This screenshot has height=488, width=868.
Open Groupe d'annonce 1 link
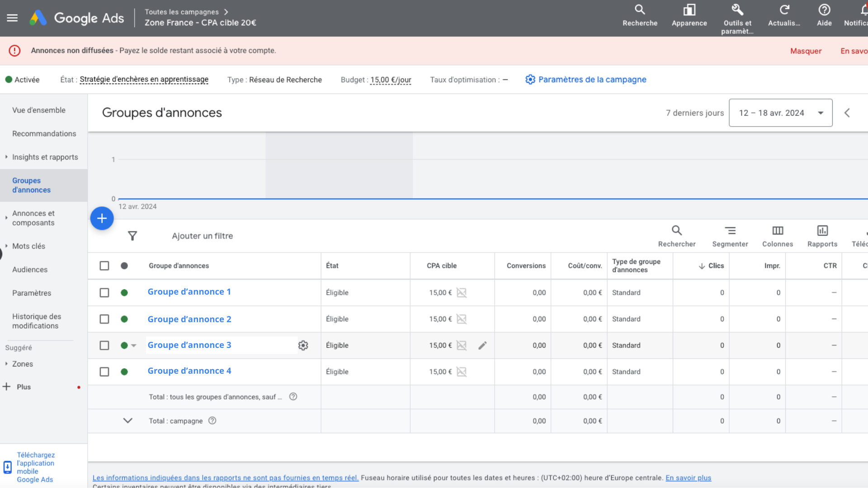tap(189, 292)
